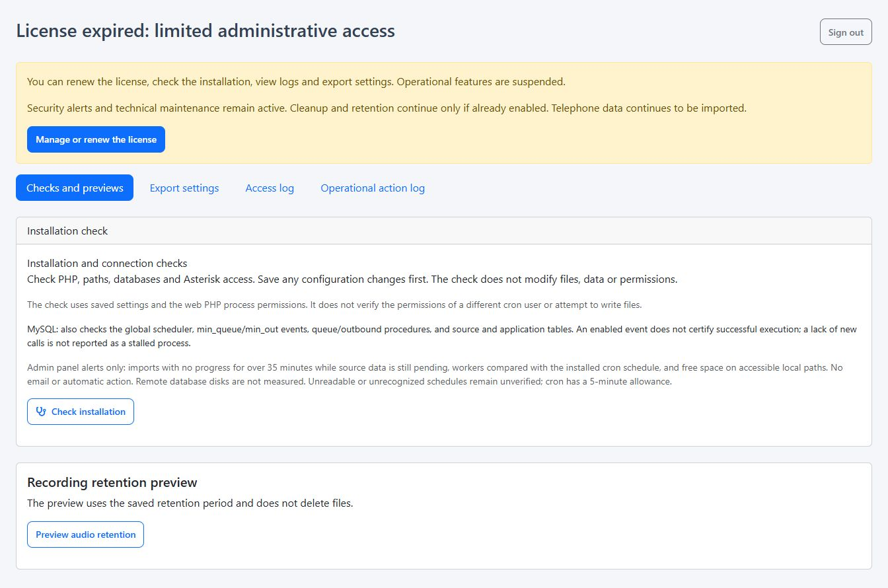Click the check uses saved settings note

(x=334, y=305)
